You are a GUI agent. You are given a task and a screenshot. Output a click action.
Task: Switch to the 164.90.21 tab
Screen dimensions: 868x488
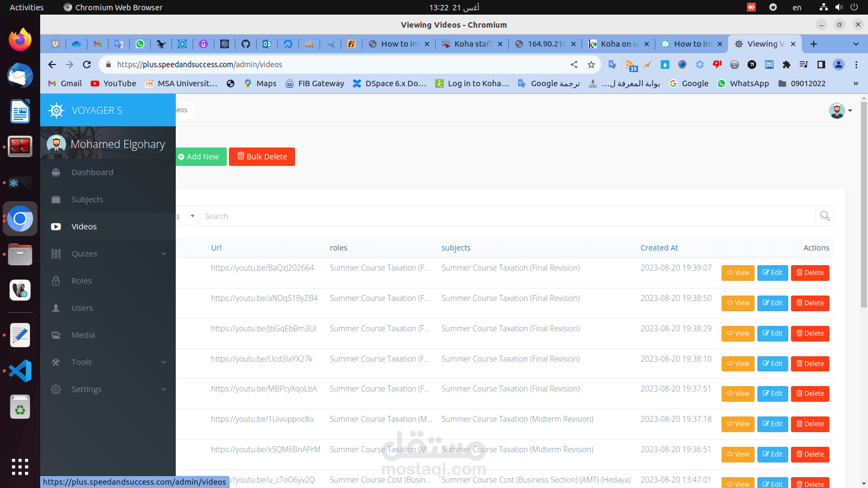pyautogui.click(x=545, y=44)
